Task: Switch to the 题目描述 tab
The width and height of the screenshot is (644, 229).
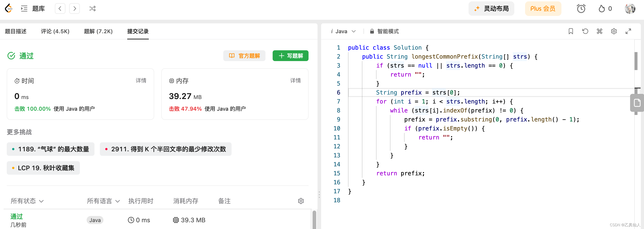Action: pos(16,31)
